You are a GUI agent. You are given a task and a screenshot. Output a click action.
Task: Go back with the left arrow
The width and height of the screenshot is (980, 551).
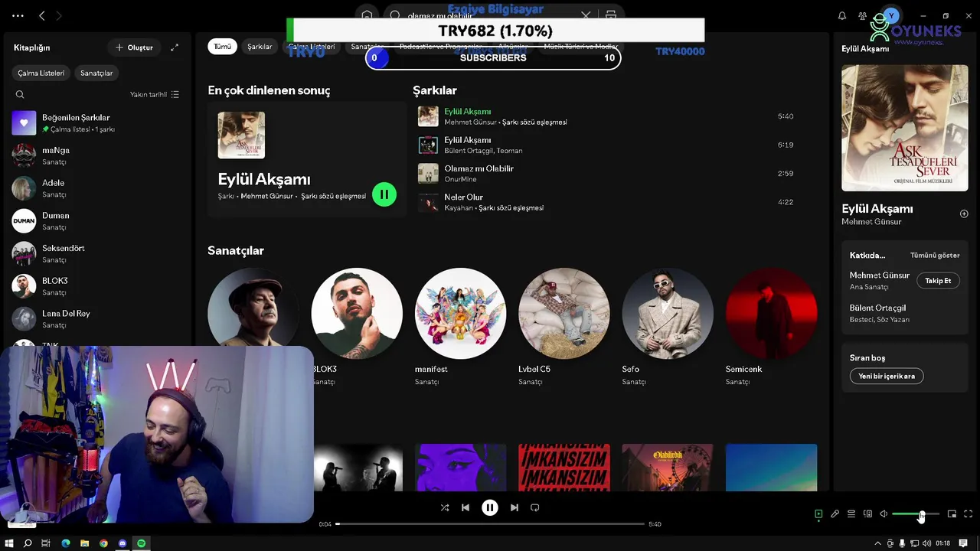(x=42, y=15)
